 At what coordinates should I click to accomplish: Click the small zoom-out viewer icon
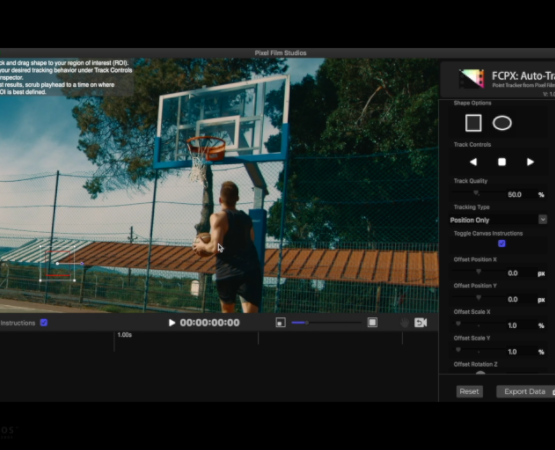coord(280,323)
